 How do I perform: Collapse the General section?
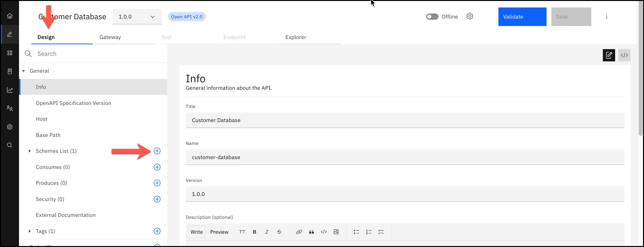tap(24, 71)
